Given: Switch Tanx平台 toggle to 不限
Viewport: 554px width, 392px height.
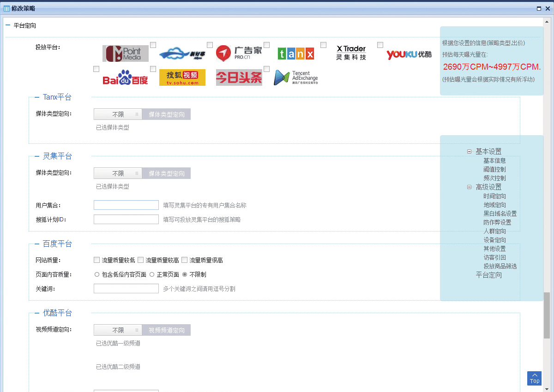Looking at the screenshot, I should coord(118,114).
